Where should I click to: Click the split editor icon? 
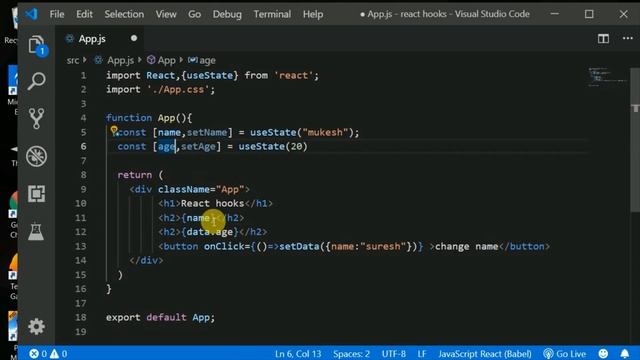tap(603, 39)
